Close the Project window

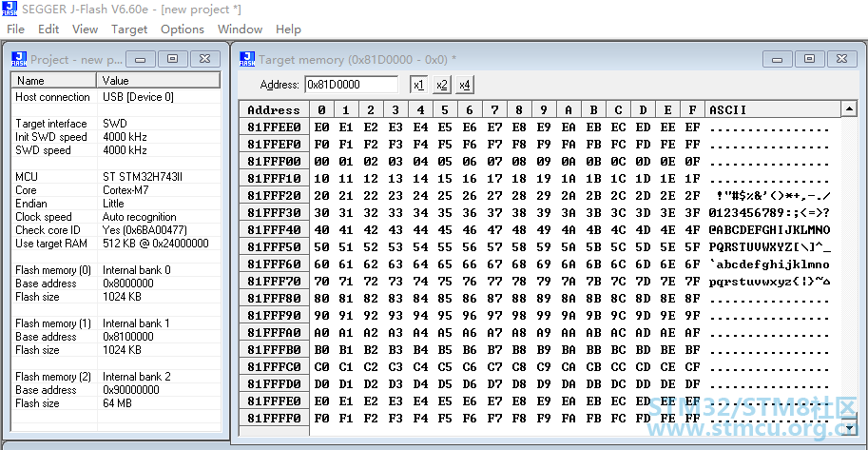[x=204, y=59]
